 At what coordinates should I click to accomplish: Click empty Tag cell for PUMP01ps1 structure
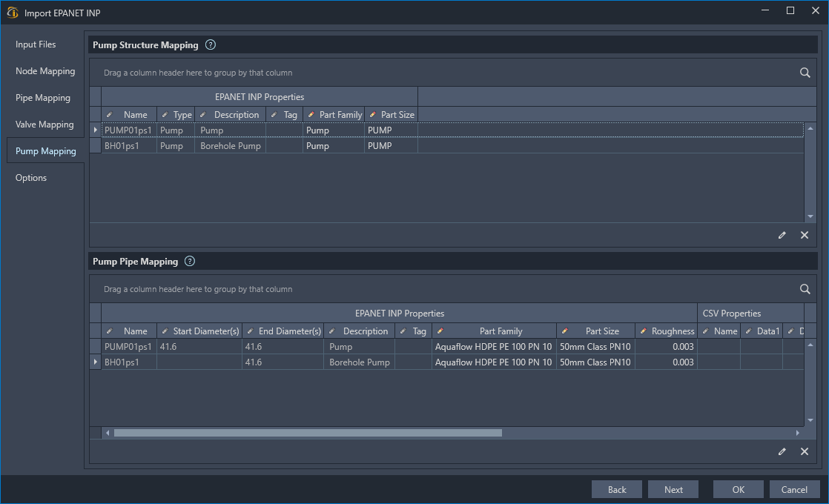(x=284, y=130)
